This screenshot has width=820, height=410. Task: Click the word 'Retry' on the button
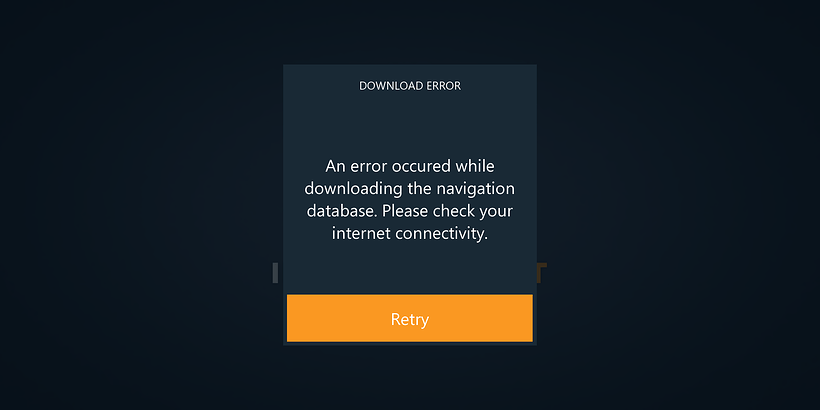pyautogui.click(x=410, y=320)
